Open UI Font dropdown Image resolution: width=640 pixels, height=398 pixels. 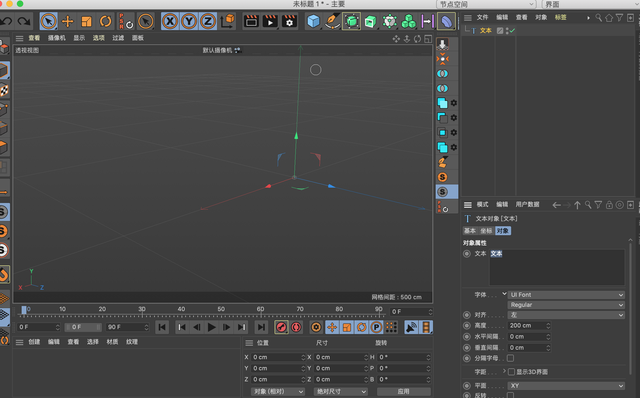tap(566, 295)
